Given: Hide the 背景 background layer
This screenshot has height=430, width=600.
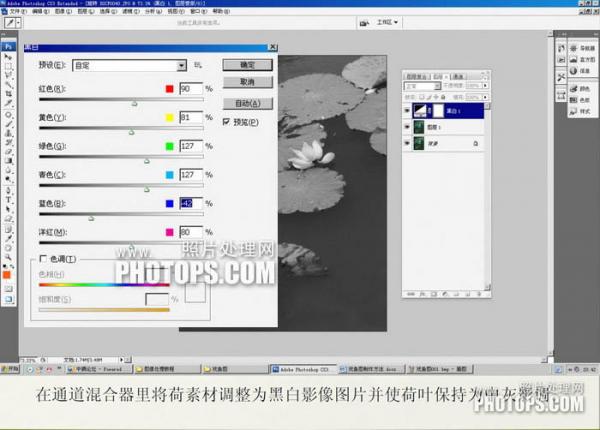Looking at the screenshot, I should [x=407, y=143].
